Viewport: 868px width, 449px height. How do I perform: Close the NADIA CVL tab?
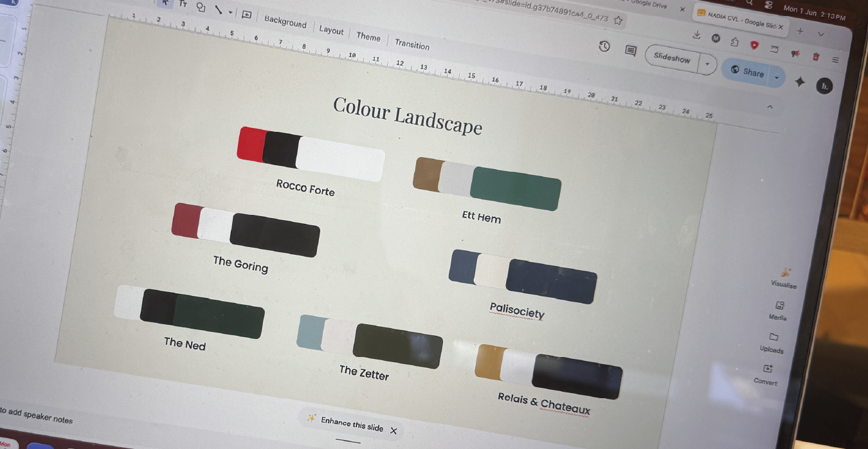781,26
